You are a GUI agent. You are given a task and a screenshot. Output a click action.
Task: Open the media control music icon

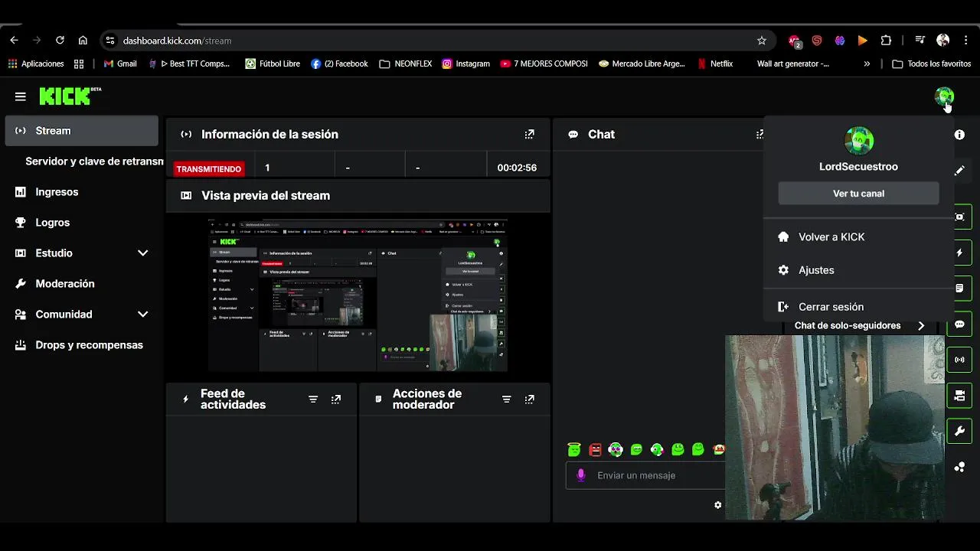coord(920,41)
